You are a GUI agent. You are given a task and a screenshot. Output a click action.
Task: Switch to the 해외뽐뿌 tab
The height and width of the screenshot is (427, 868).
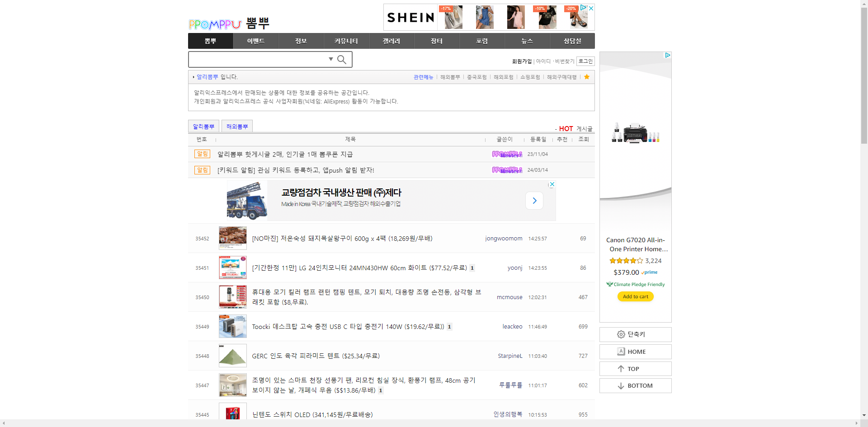[237, 127]
